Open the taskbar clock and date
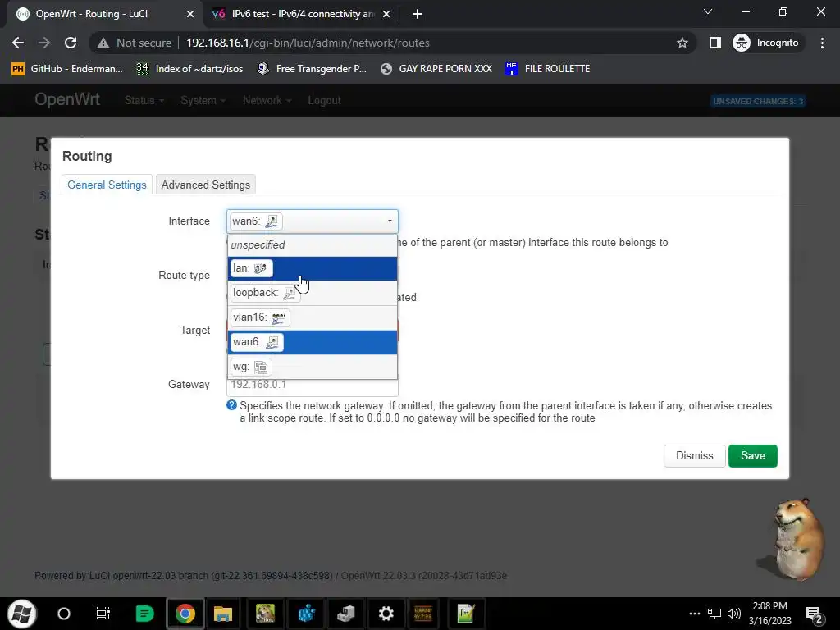Image resolution: width=840 pixels, height=630 pixels. (769, 614)
